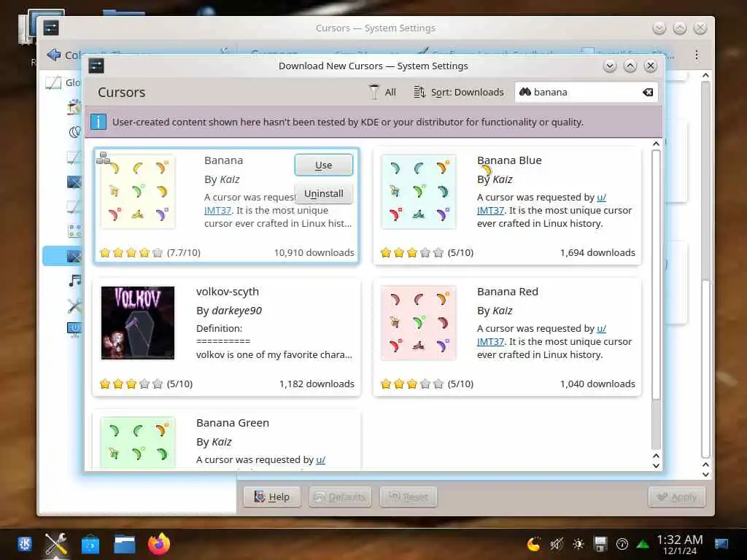The height and width of the screenshot is (560, 747).
Task: Click the Banana rating stars (7.7/10)
Action: click(x=131, y=253)
